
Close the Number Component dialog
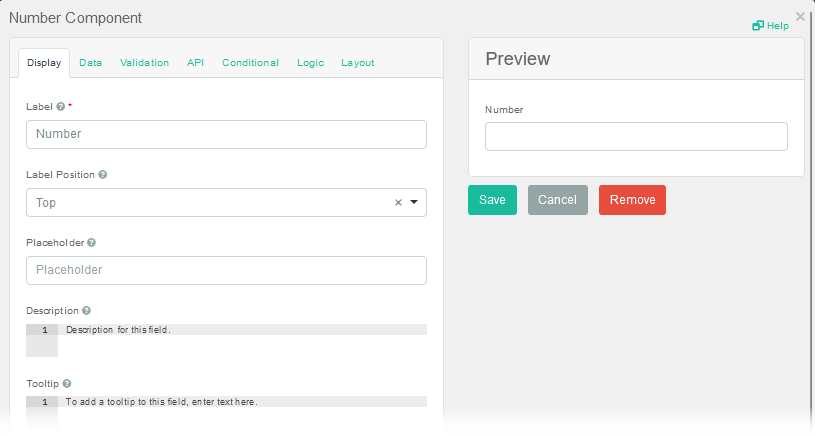point(800,16)
